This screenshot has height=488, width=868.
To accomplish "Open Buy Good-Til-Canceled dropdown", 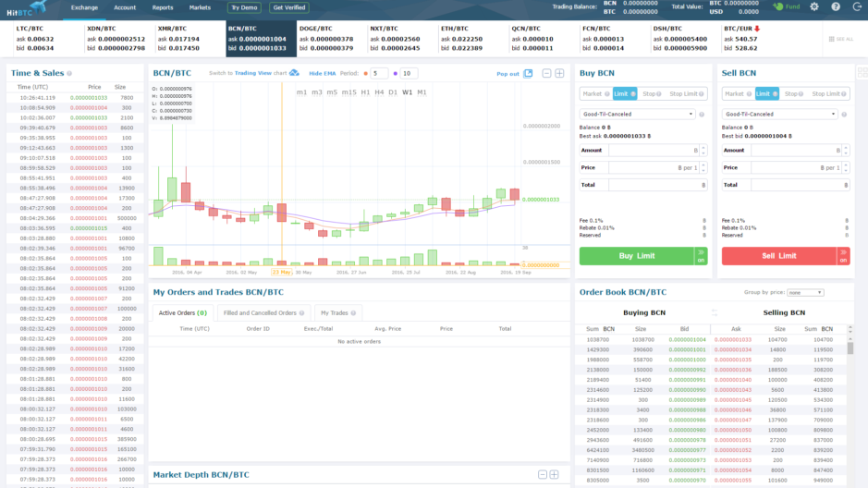I will point(638,115).
